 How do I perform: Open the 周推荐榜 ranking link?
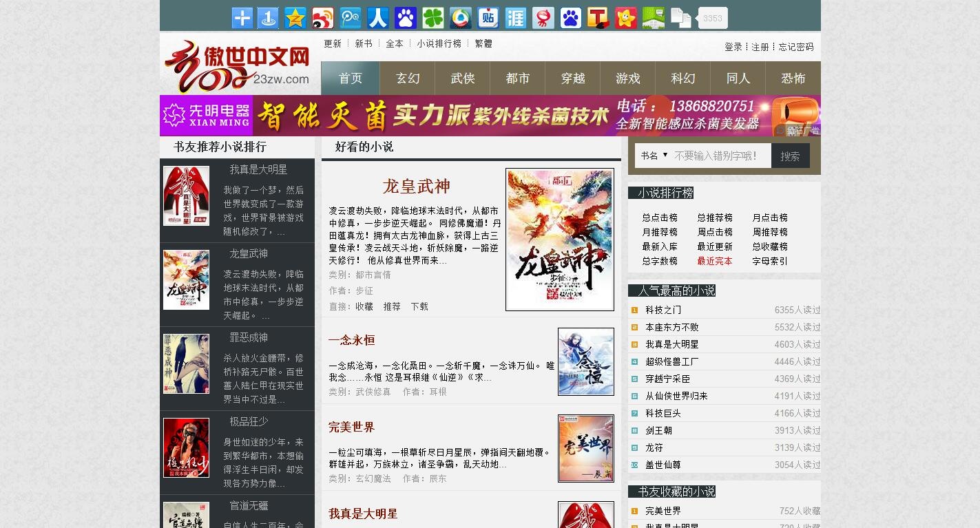(770, 232)
